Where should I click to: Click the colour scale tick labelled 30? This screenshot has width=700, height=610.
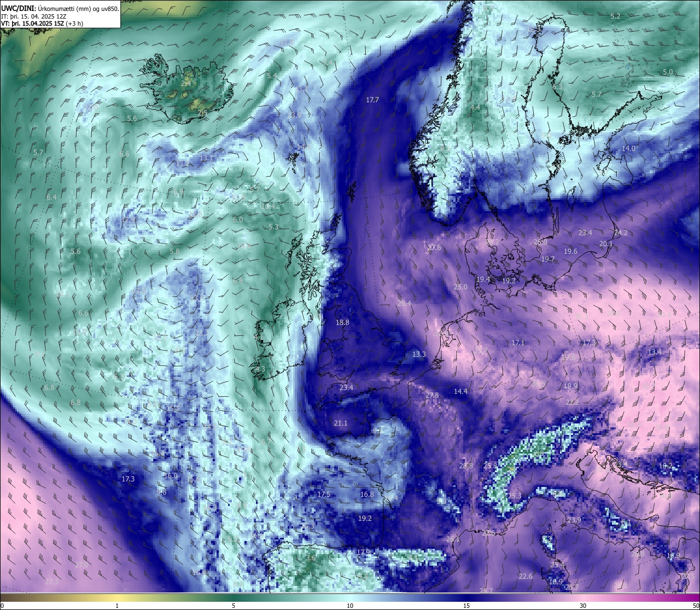583,606
